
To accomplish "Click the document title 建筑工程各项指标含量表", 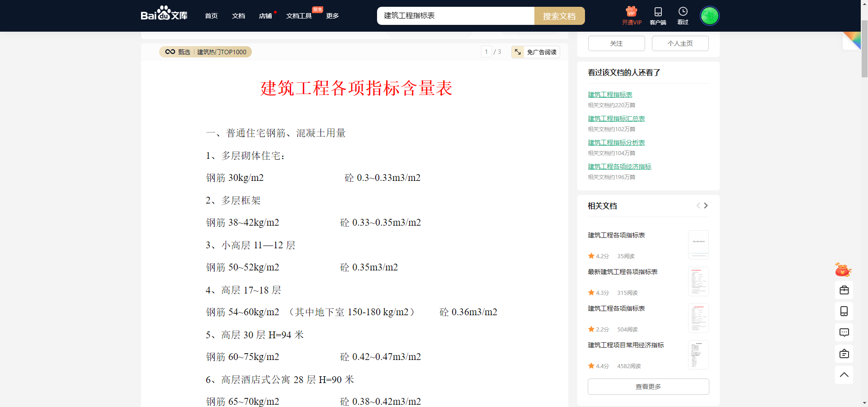I will (x=356, y=88).
